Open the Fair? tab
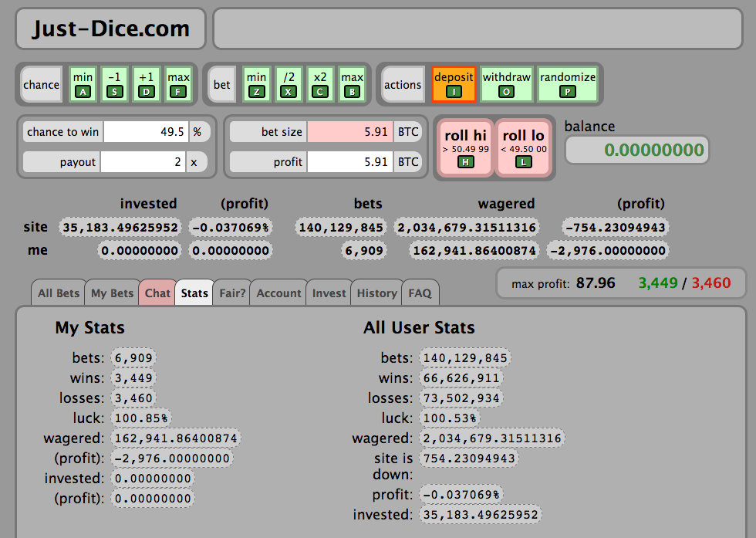 tap(232, 293)
